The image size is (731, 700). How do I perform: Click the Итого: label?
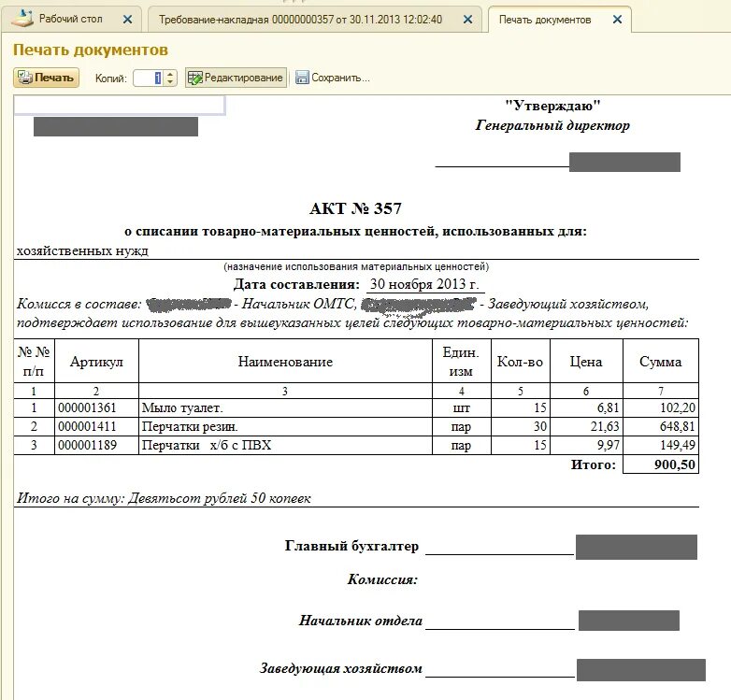click(x=593, y=464)
